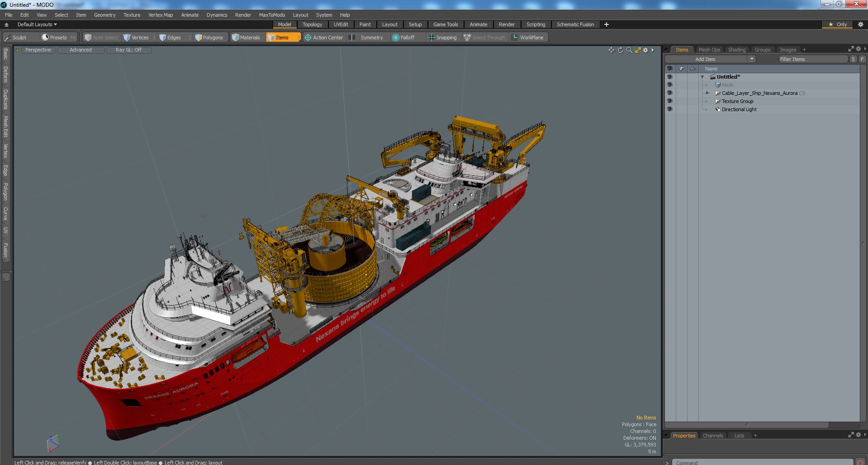Click the axis column header icon

pyautogui.click(x=693, y=69)
